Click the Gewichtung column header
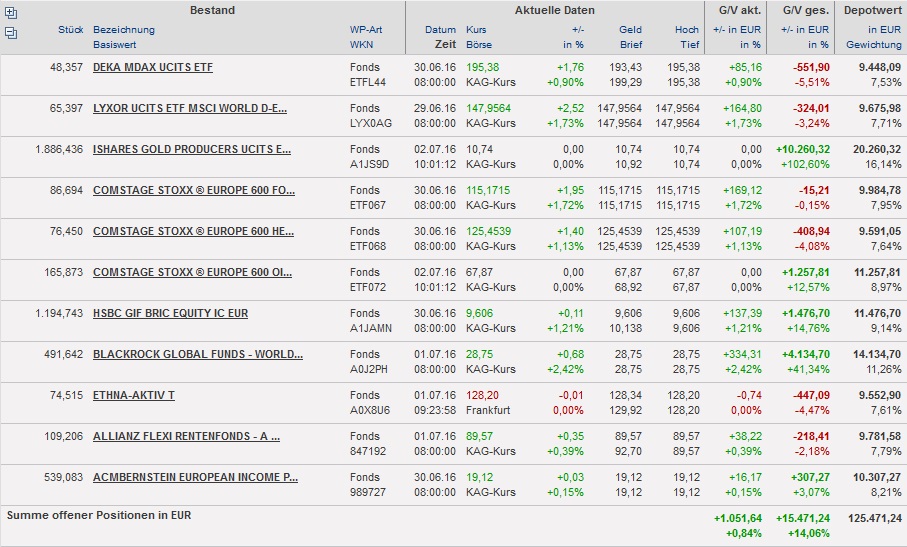This screenshot has width=907, height=547. pyautogui.click(x=873, y=45)
